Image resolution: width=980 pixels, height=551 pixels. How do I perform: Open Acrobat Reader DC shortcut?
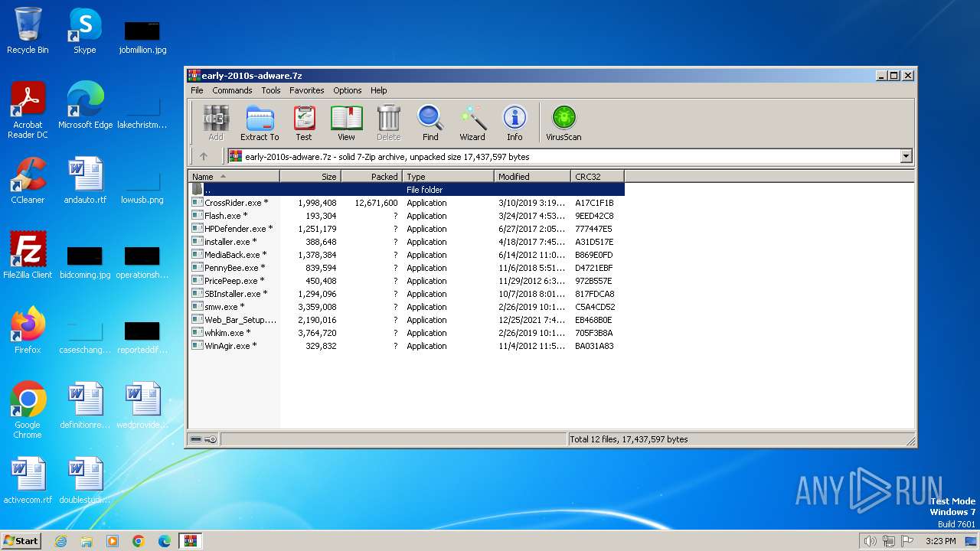28,110
